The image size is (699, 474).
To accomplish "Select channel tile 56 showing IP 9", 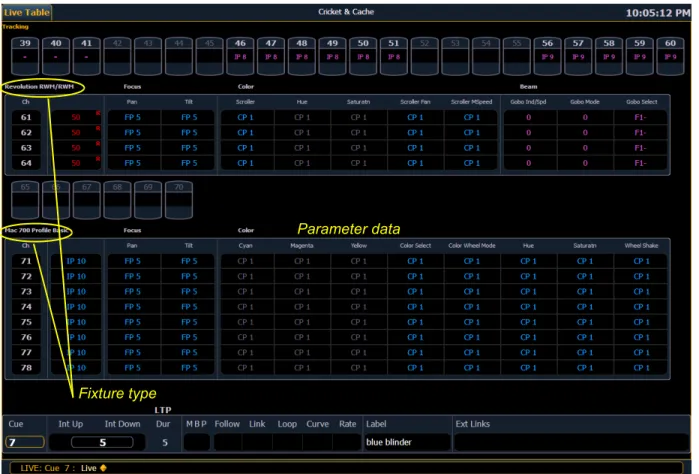I will (x=547, y=56).
